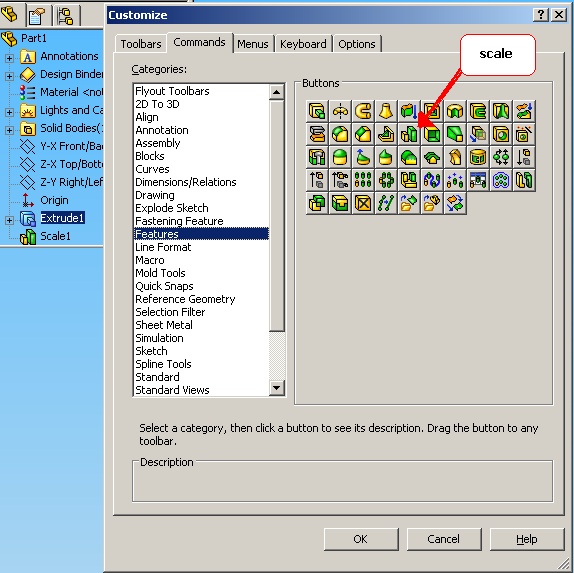Viewport: 574px width, 573px height.
Task: Open Help for Customize dialog
Action: 527,539
